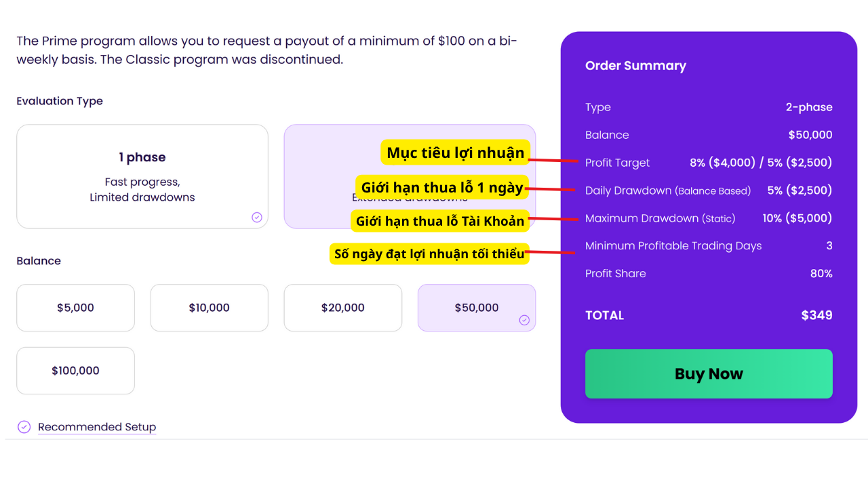
Task: Click the yellow "Số ngày đạt lợi nhuận tối thiểu" annotation
Action: click(x=429, y=254)
